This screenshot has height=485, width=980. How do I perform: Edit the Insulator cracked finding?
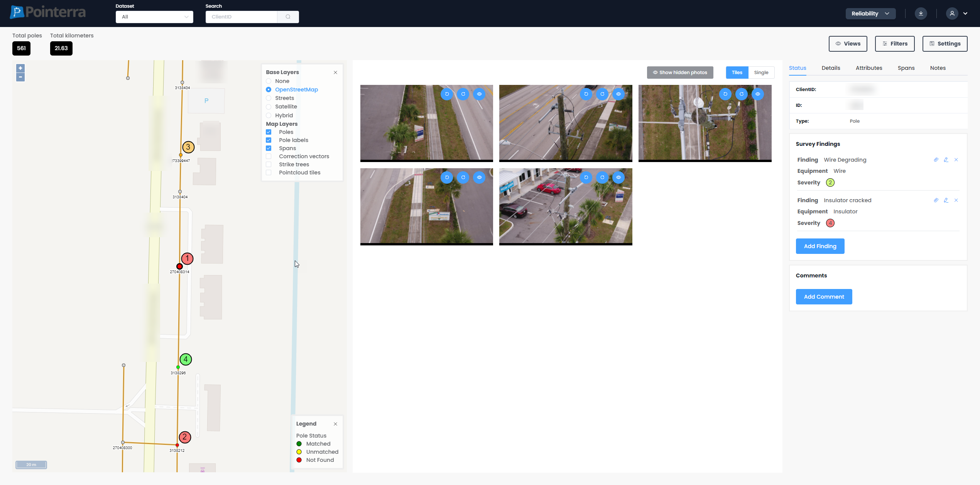(946, 200)
